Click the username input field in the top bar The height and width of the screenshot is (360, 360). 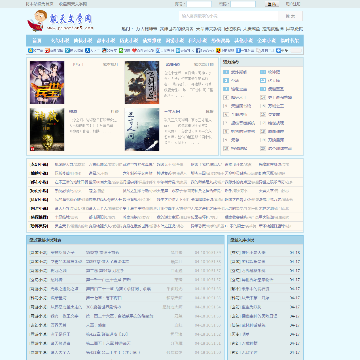click(x=199, y=4)
